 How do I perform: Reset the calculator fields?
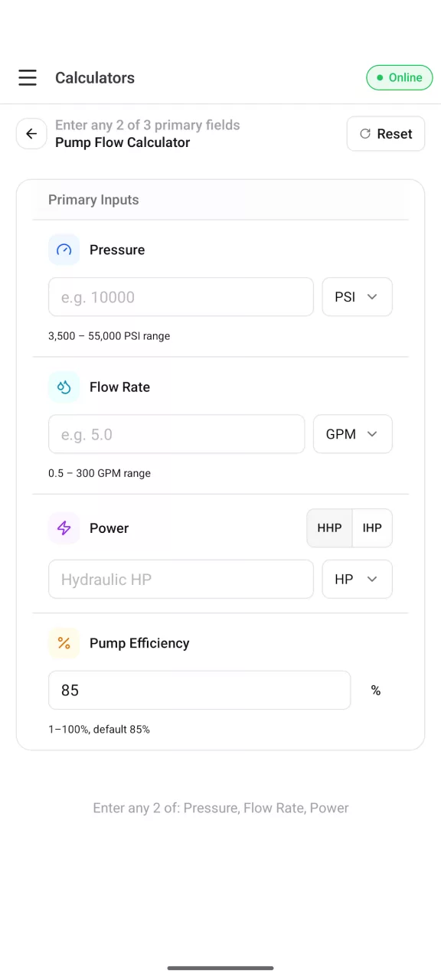[386, 134]
